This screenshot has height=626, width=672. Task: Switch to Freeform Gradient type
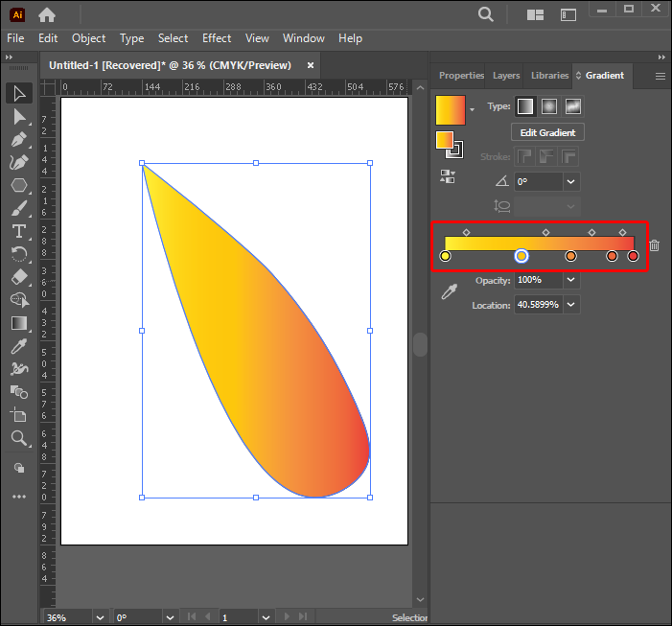pyautogui.click(x=573, y=106)
